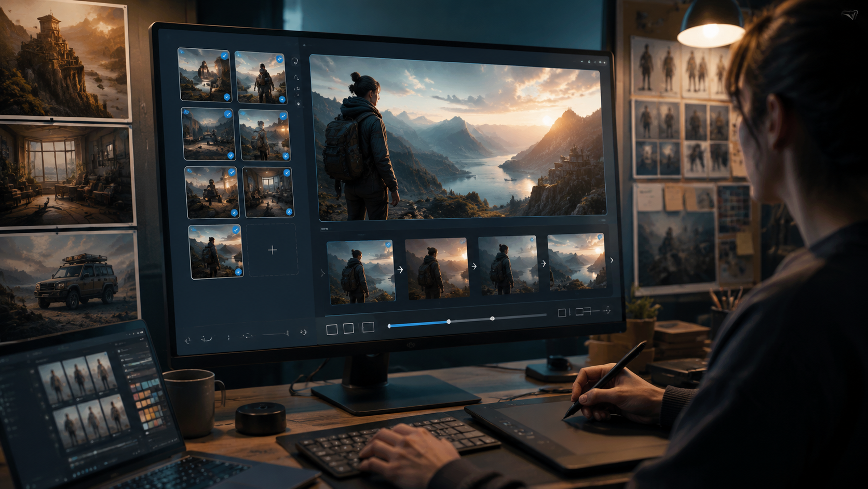Screen dimensions: 868x489
Task: Click the bottom-right badge on the lake hiker gallery thumbnail
Action: pyautogui.click(x=238, y=272)
